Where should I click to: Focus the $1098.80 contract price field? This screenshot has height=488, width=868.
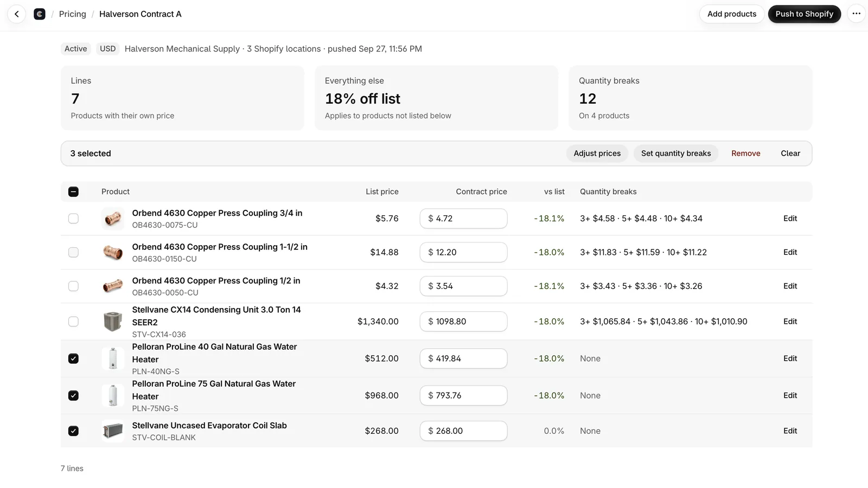coord(464,322)
